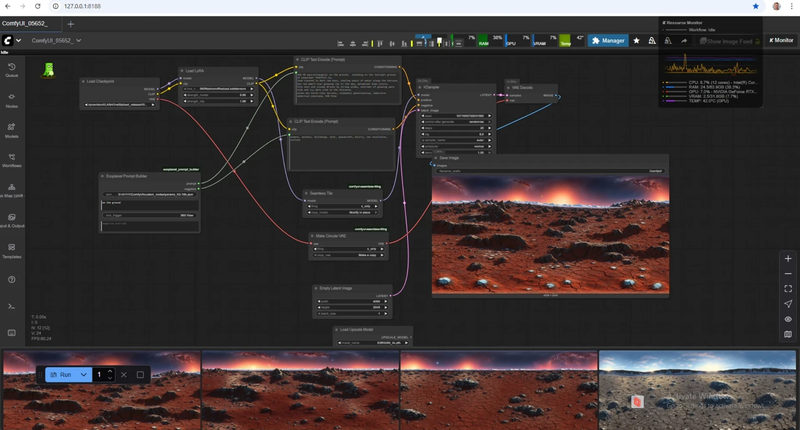Screen dimensions: 800x430
Task: Adjust the steps value in KSampler
Action: [456, 128]
